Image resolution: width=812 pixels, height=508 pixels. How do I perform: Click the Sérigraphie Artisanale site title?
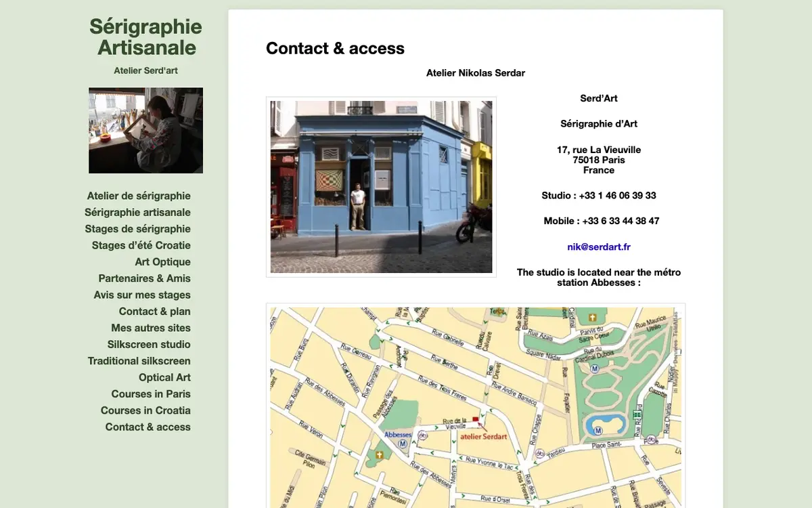pyautogui.click(x=145, y=37)
